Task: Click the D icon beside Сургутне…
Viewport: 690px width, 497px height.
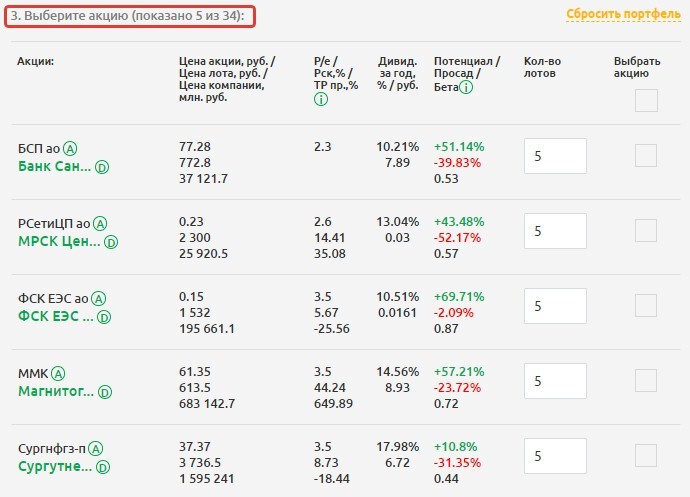Action: pyautogui.click(x=102, y=467)
